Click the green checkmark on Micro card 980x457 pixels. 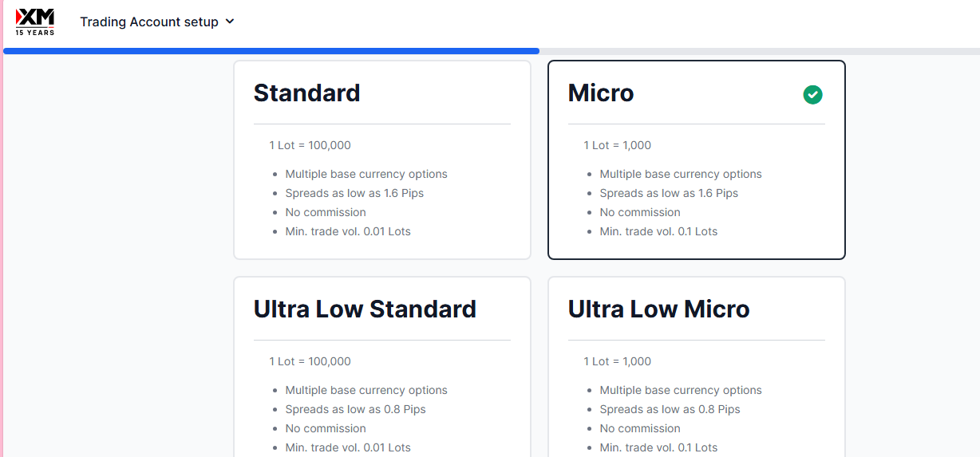(x=812, y=95)
